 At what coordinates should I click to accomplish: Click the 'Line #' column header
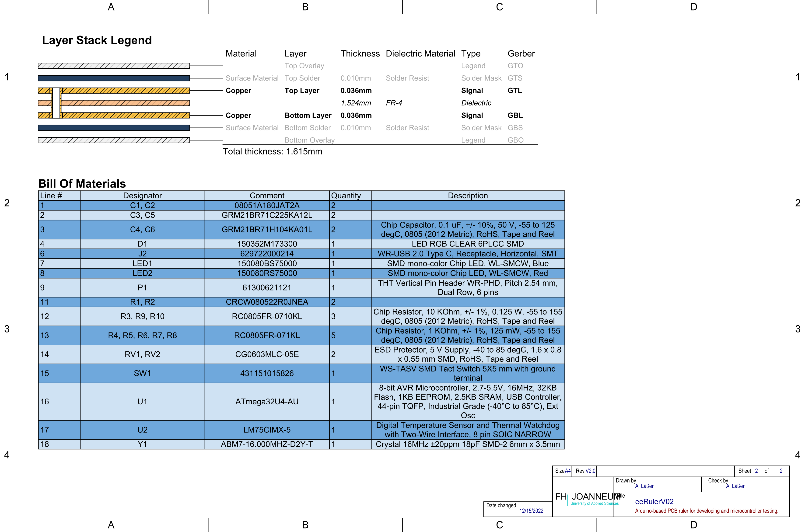pos(59,196)
